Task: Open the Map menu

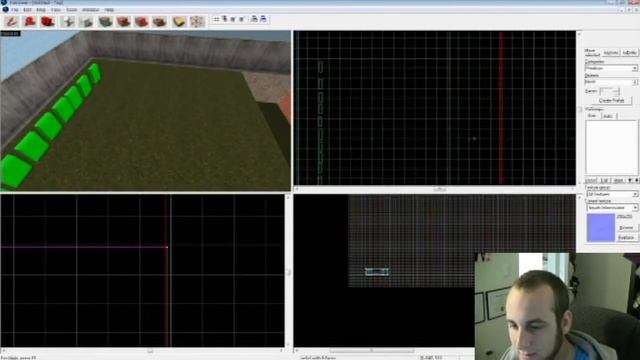Action: pos(41,9)
